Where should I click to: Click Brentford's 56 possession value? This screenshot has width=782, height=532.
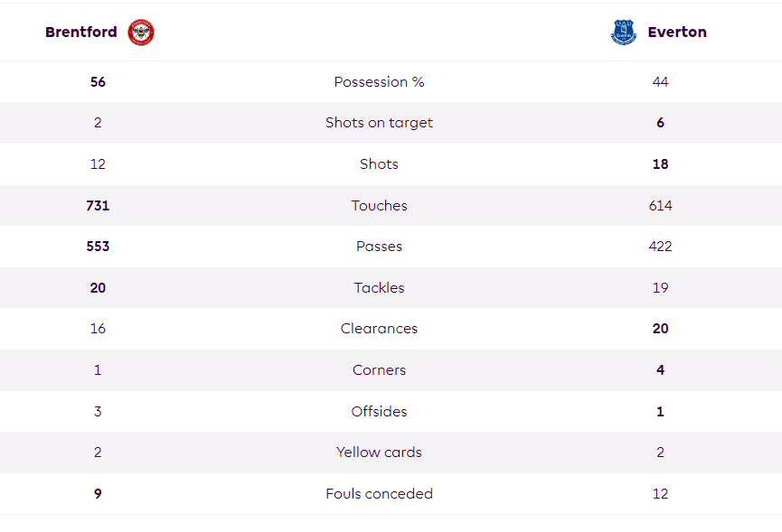tap(98, 81)
